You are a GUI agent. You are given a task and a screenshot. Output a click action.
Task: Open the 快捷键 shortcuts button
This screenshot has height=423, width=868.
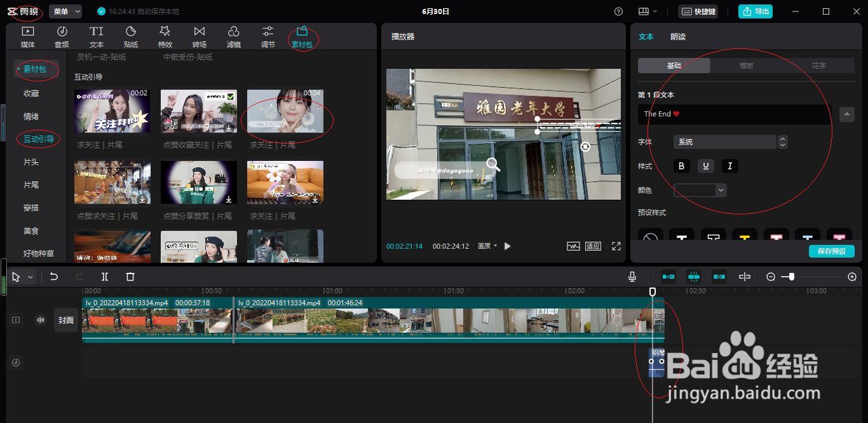(x=699, y=11)
